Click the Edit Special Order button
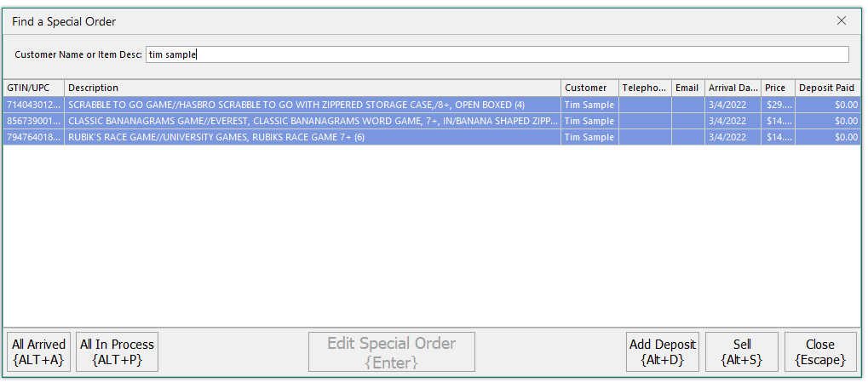Image resolution: width=868 pixels, height=388 pixels. (x=391, y=351)
